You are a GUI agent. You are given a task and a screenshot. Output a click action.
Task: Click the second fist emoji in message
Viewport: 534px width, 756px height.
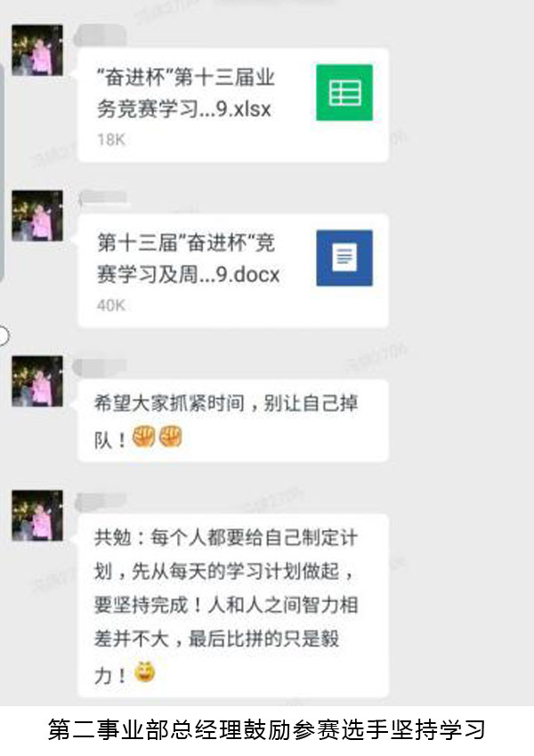point(170,437)
